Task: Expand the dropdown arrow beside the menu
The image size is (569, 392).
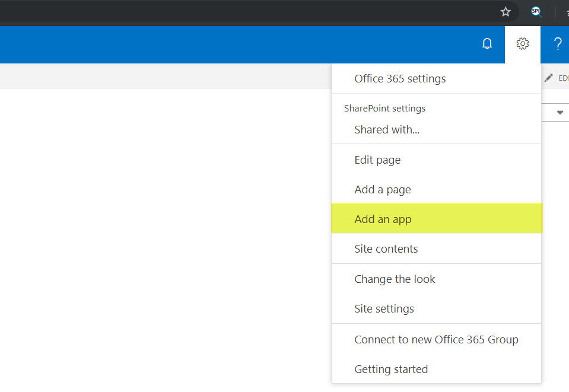Action: [x=560, y=113]
